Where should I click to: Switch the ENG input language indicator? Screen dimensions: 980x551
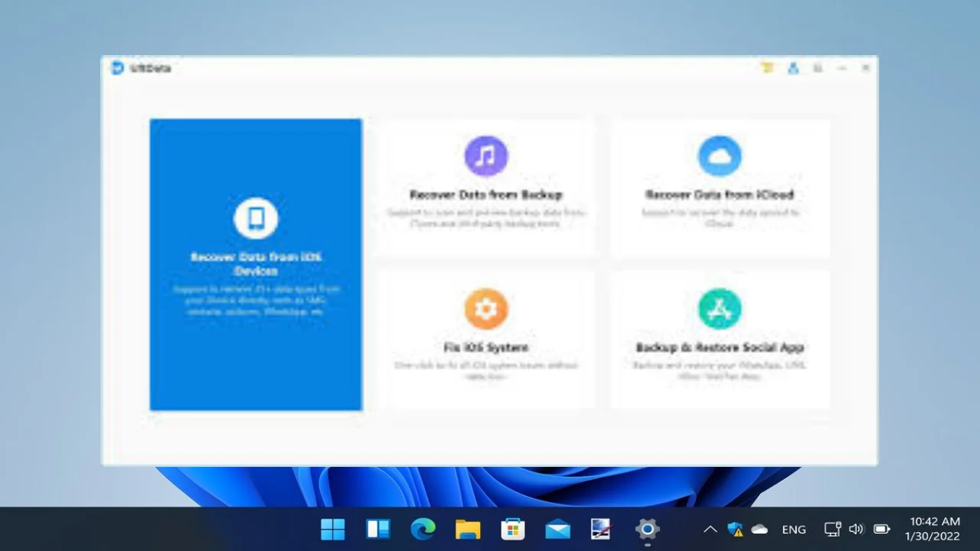794,529
